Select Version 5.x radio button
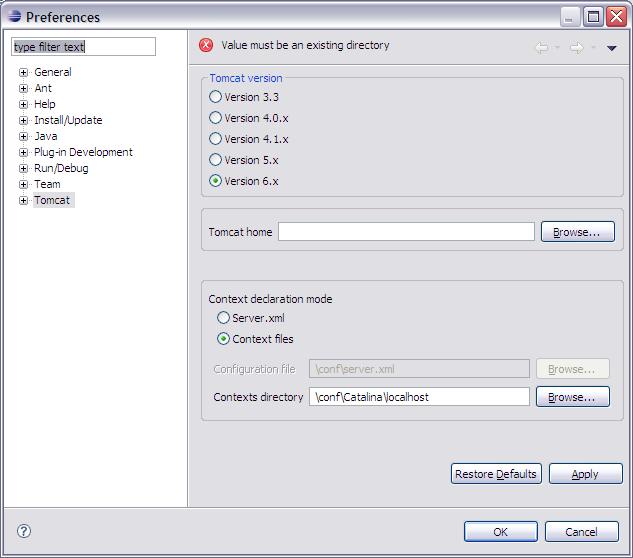 [216, 159]
